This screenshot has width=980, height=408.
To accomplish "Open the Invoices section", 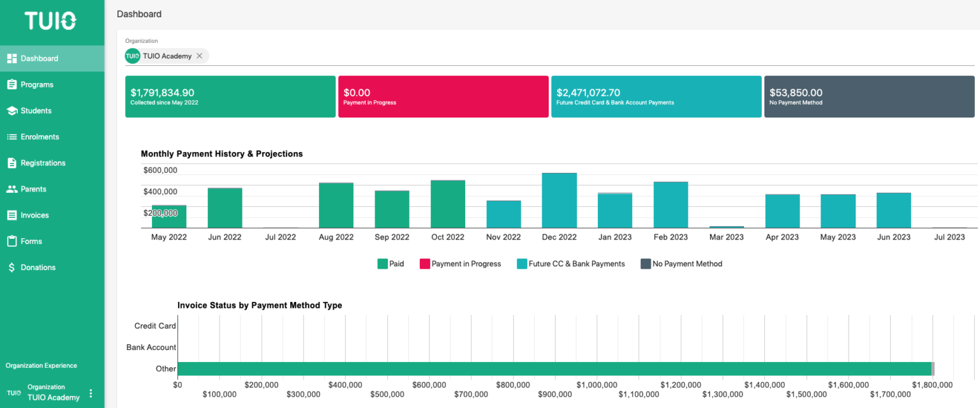I will coord(36,215).
